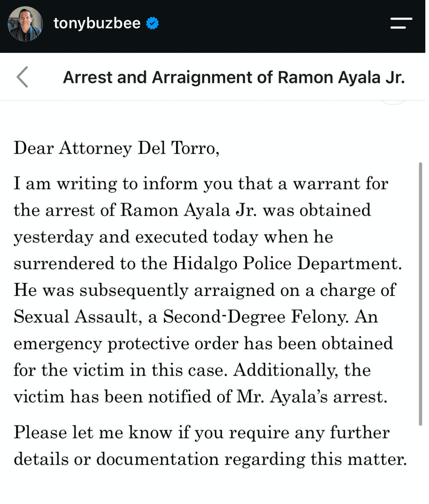Open the hamburger menu icon
429x504 pixels.
coord(401,23)
